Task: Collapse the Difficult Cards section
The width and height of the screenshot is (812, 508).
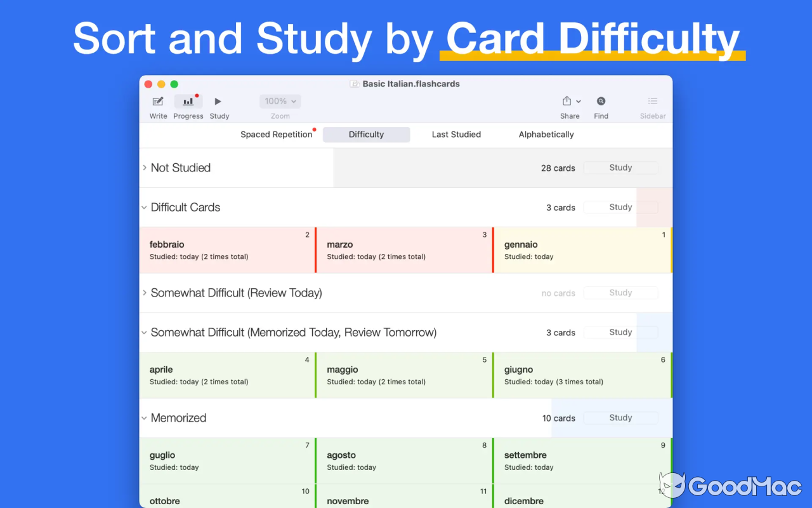Action: [144, 207]
